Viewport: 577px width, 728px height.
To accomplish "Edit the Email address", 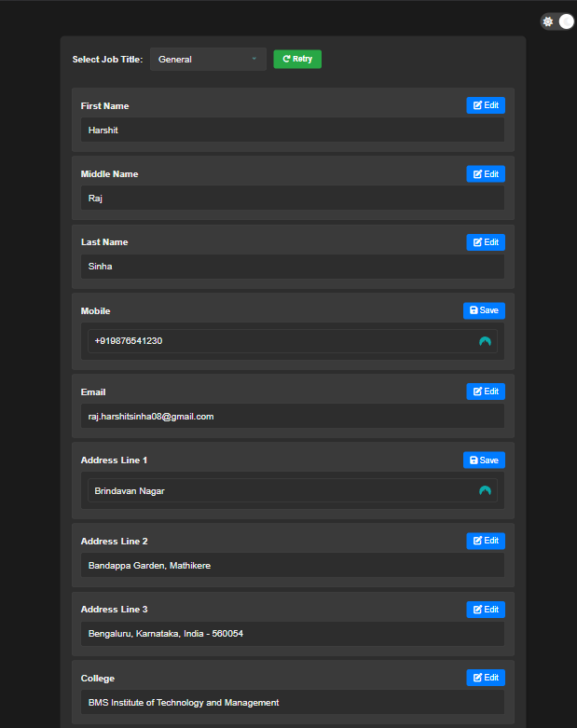I will [486, 391].
